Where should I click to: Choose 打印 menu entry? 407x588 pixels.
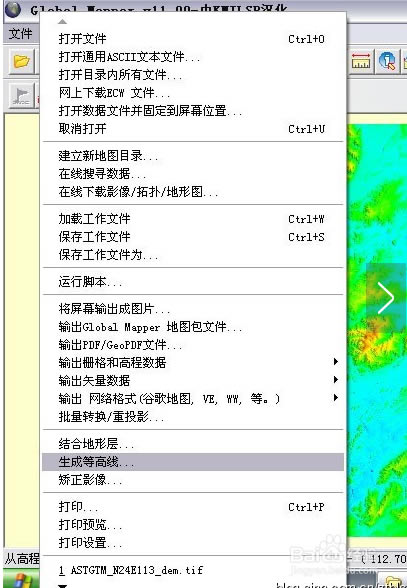pyautogui.click(x=193, y=507)
